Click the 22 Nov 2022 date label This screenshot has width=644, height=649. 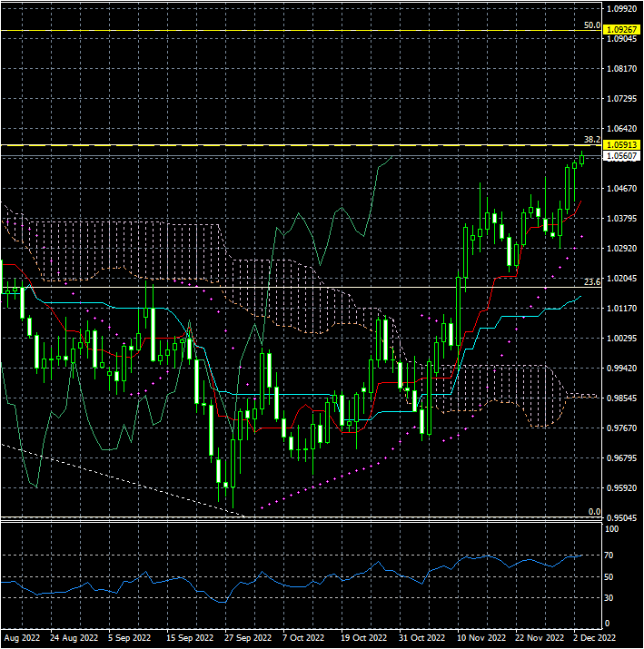coord(540,638)
